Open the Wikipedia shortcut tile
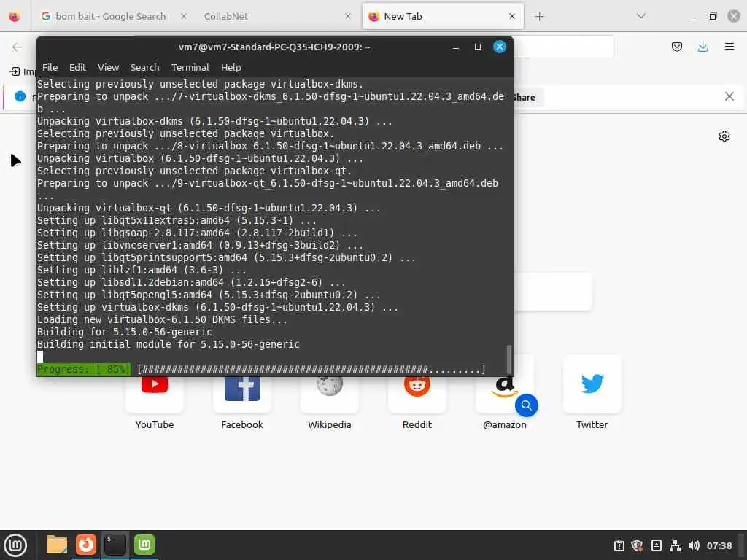The width and height of the screenshot is (747, 560). click(330, 393)
